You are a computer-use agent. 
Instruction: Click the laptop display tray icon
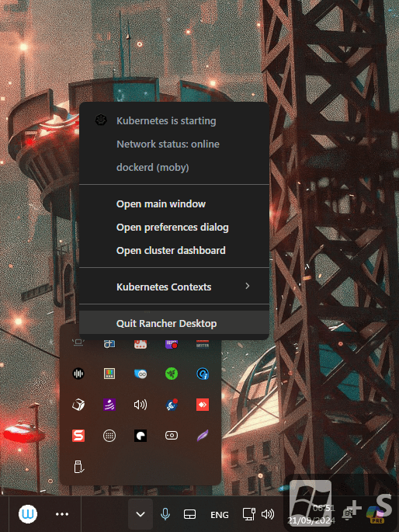[x=78, y=342]
